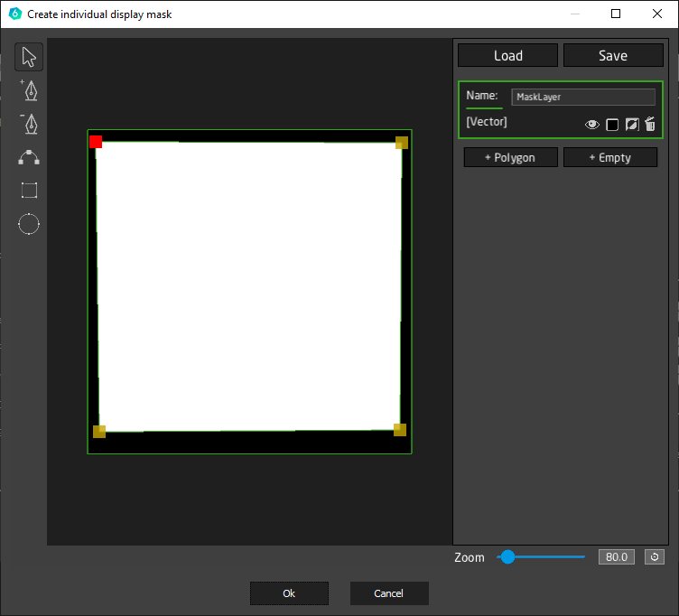Select the ellipse shape tool
This screenshot has height=616, width=679.
[x=29, y=224]
